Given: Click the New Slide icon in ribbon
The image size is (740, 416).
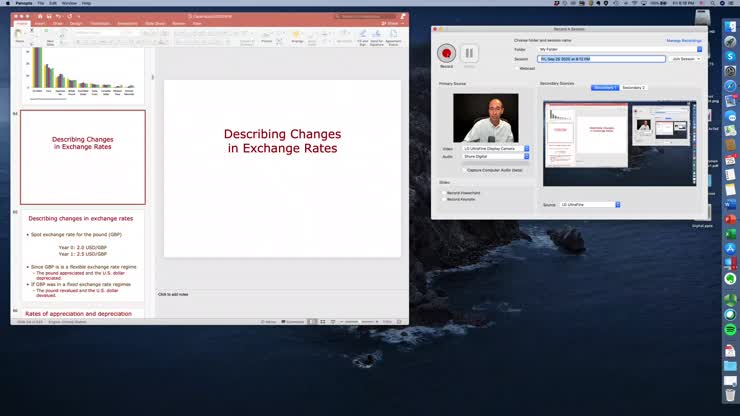Looking at the screenshot, I should (x=50, y=37).
